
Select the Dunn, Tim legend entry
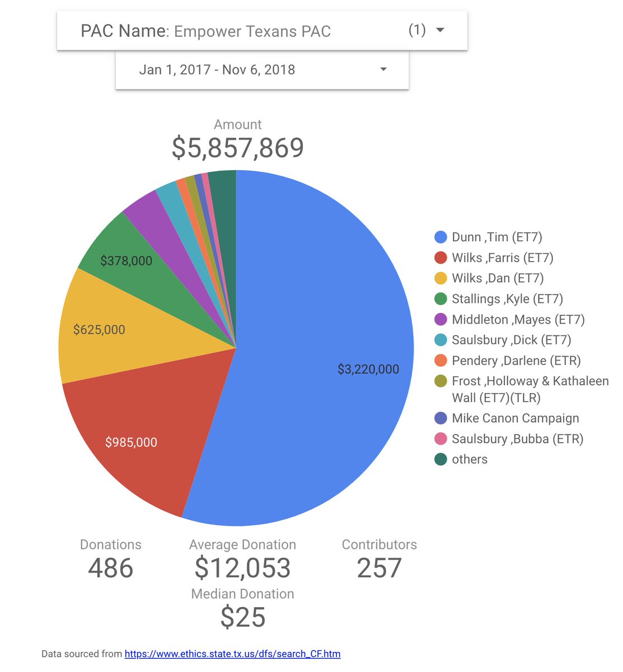[x=495, y=237]
